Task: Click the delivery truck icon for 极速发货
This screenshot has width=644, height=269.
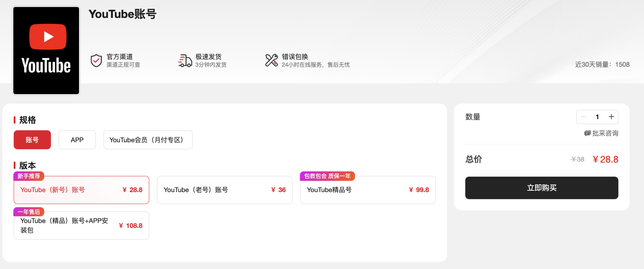Action: coord(184,60)
